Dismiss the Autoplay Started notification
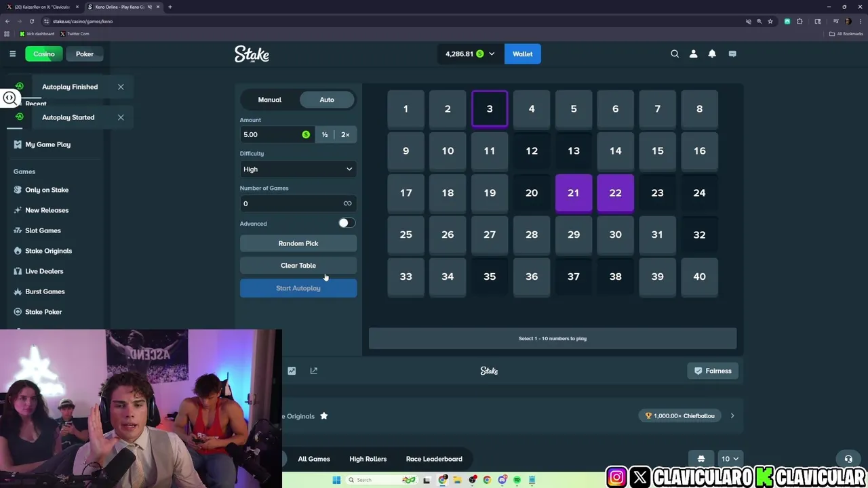The height and width of the screenshot is (488, 868). coord(121,117)
